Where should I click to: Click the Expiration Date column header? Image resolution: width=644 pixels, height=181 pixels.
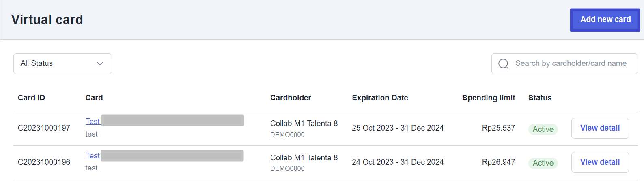point(380,98)
